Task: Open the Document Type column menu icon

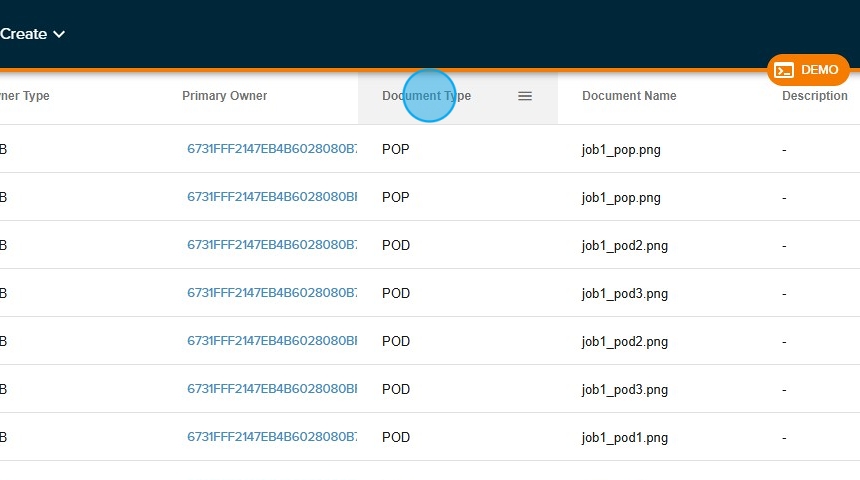Action: [x=525, y=96]
